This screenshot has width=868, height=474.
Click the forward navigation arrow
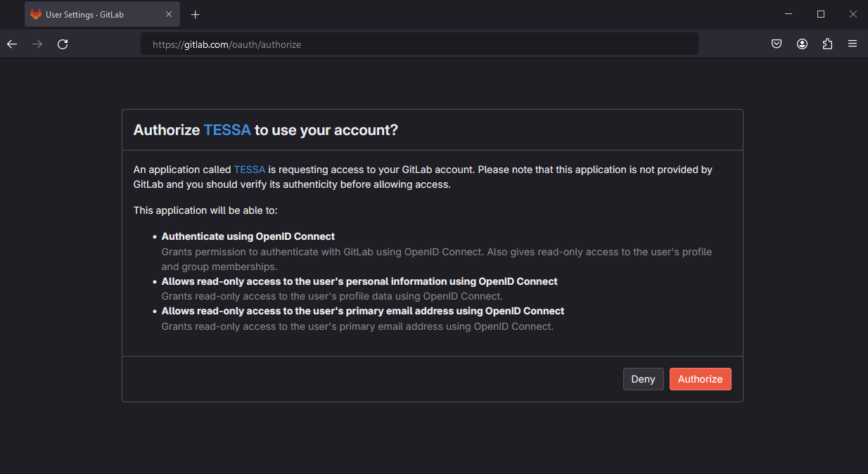pyautogui.click(x=37, y=44)
